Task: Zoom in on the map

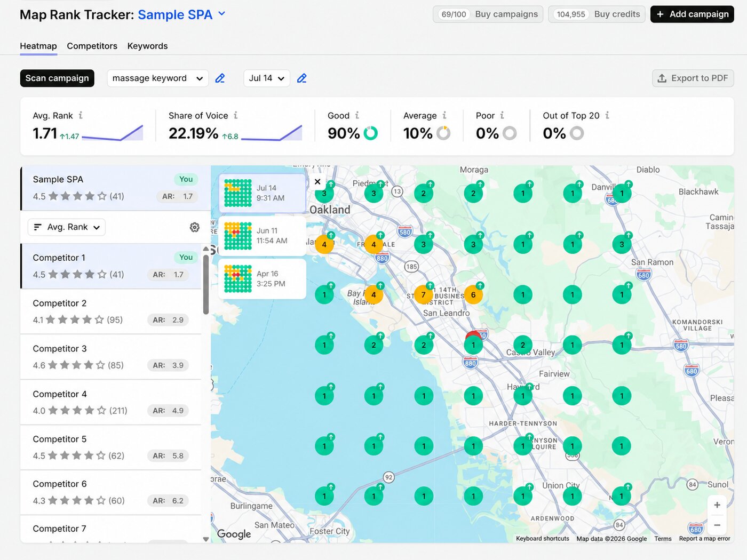Action: pyautogui.click(x=717, y=505)
